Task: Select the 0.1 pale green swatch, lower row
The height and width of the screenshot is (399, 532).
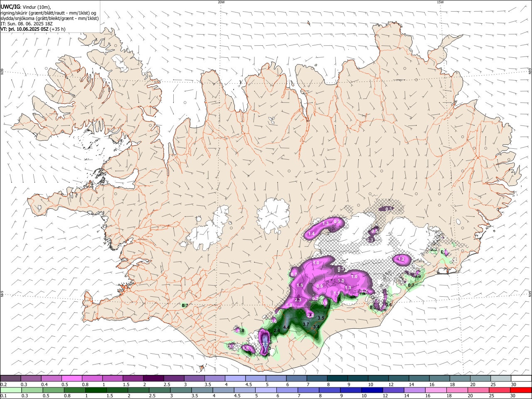Action: point(11,390)
